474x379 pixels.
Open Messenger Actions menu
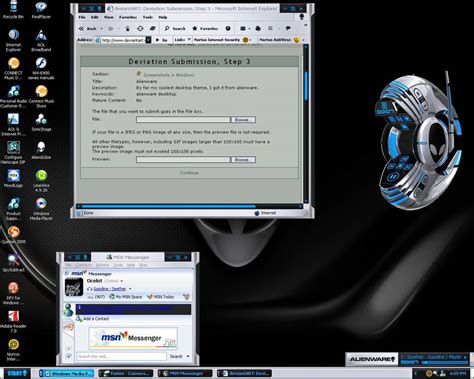point(102,265)
